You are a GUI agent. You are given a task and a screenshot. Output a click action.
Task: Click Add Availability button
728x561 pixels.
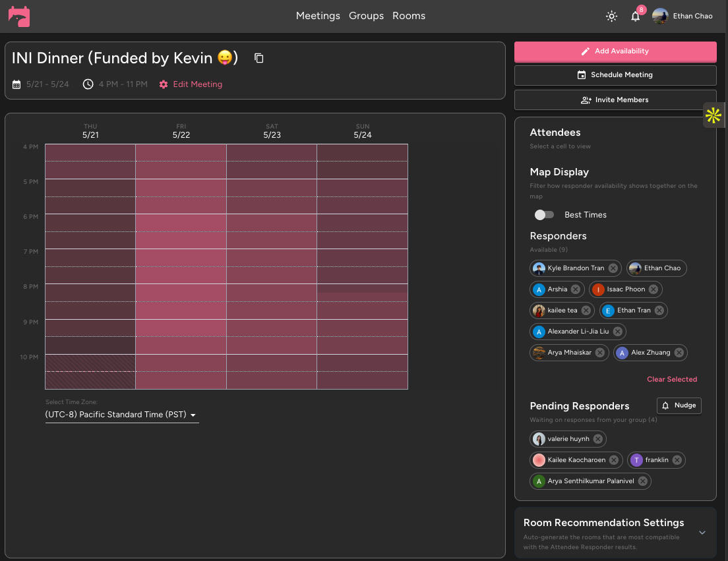tap(615, 51)
